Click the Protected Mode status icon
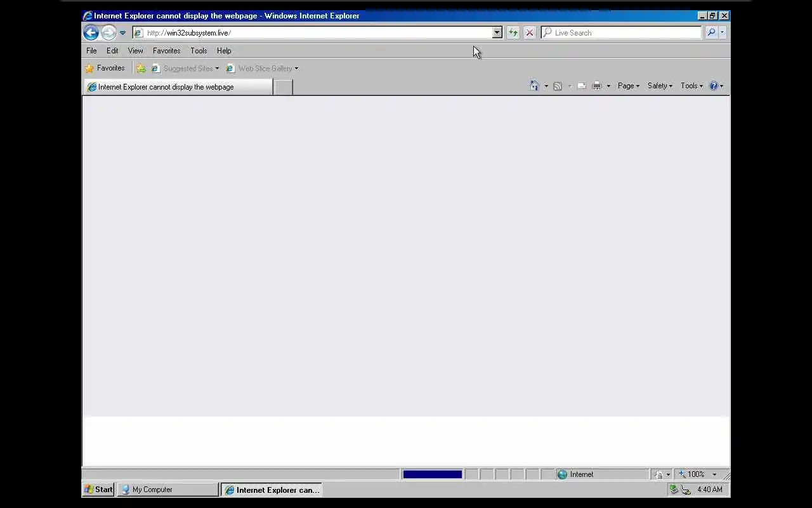The height and width of the screenshot is (508, 812). coord(658,474)
